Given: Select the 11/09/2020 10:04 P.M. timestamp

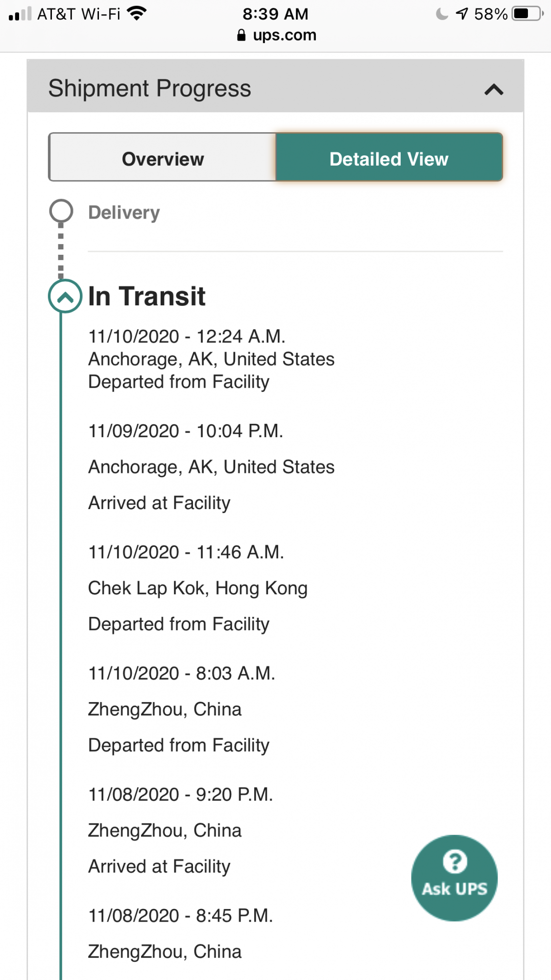Looking at the screenshot, I should click(185, 431).
